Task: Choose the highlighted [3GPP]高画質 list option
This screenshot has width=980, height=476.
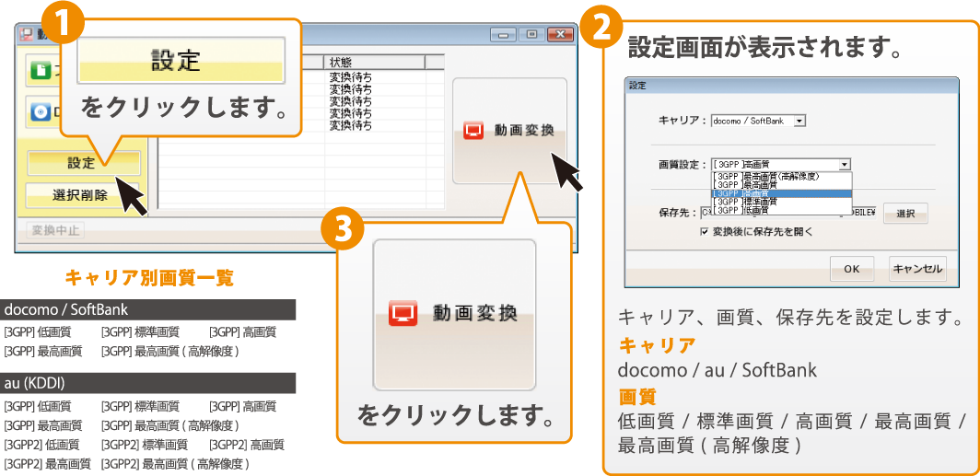Action: tap(781, 193)
